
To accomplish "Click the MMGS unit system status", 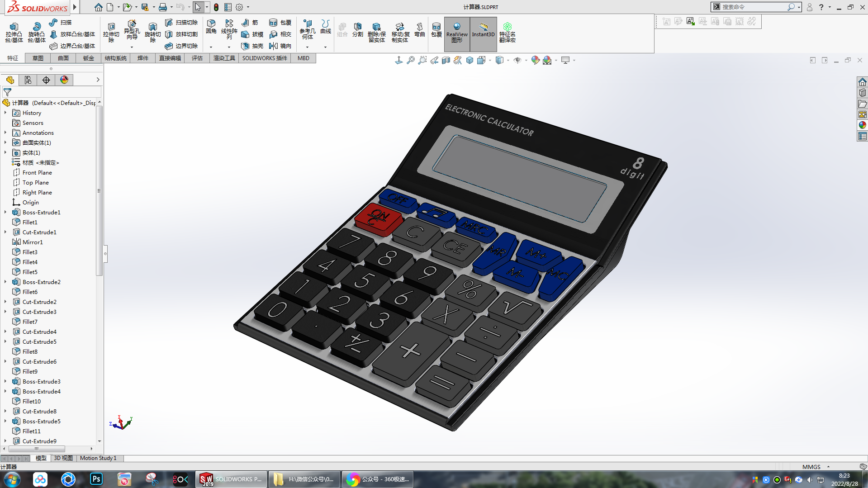I will [x=811, y=467].
